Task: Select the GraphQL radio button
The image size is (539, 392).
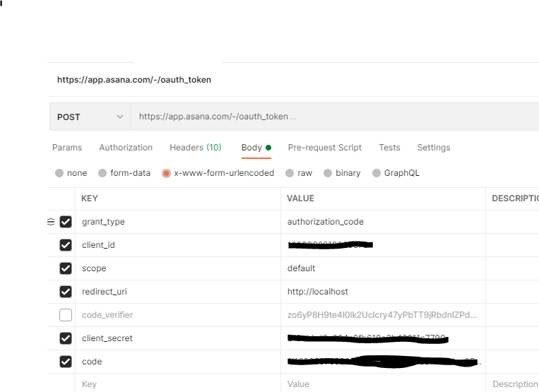Action: pyautogui.click(x=377, y=173)
